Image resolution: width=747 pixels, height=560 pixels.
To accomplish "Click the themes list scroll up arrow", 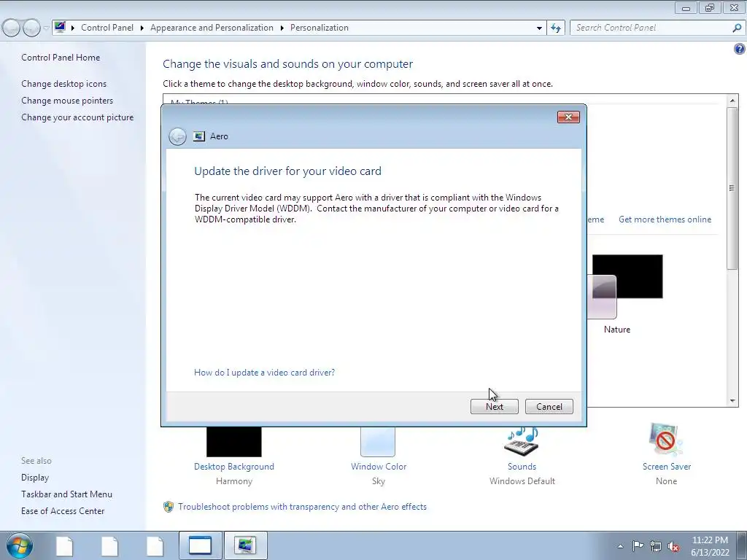I will 732,101.
